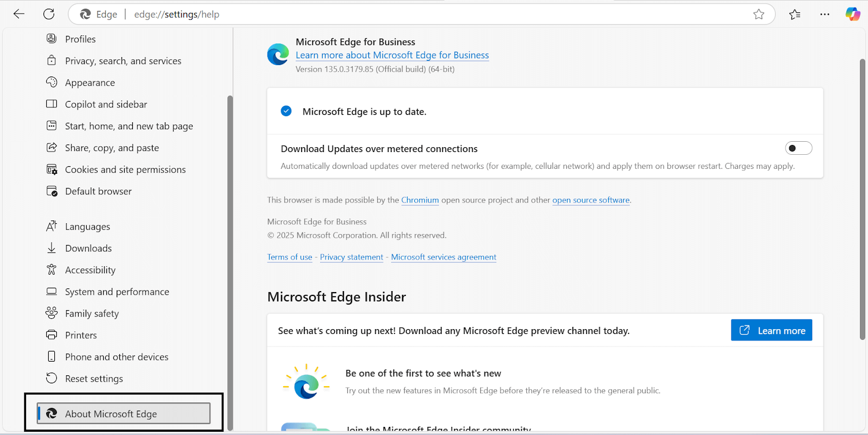Viewport: 868px width, 435px height.
Task: Open Terms of use
Action: coord(290,257)
